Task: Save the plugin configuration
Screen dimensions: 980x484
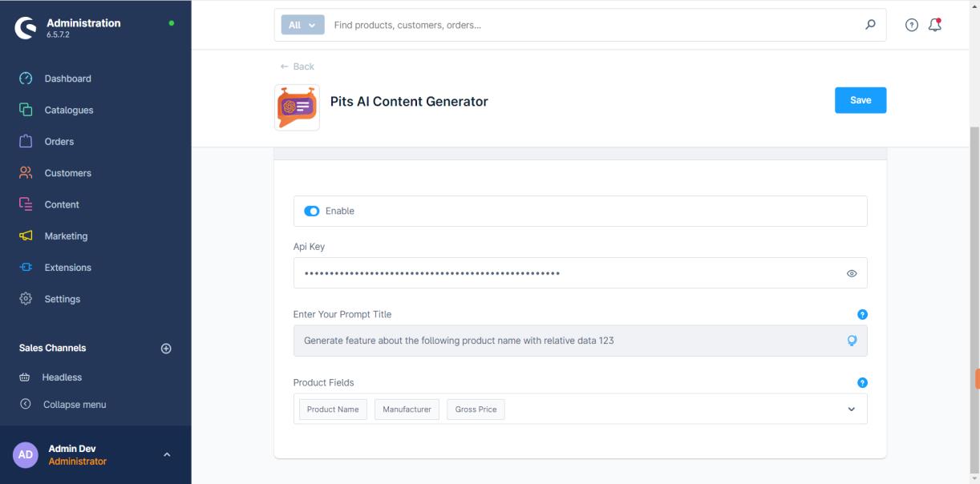Action: point(860,100)
